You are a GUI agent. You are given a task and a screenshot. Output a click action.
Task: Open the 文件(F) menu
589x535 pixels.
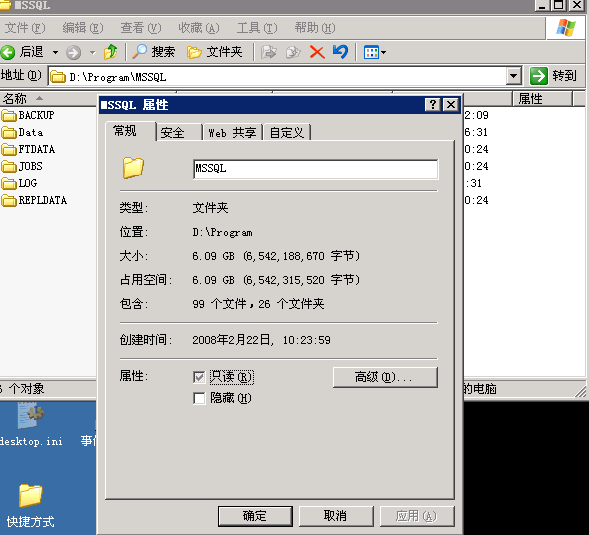coord(25,28)
